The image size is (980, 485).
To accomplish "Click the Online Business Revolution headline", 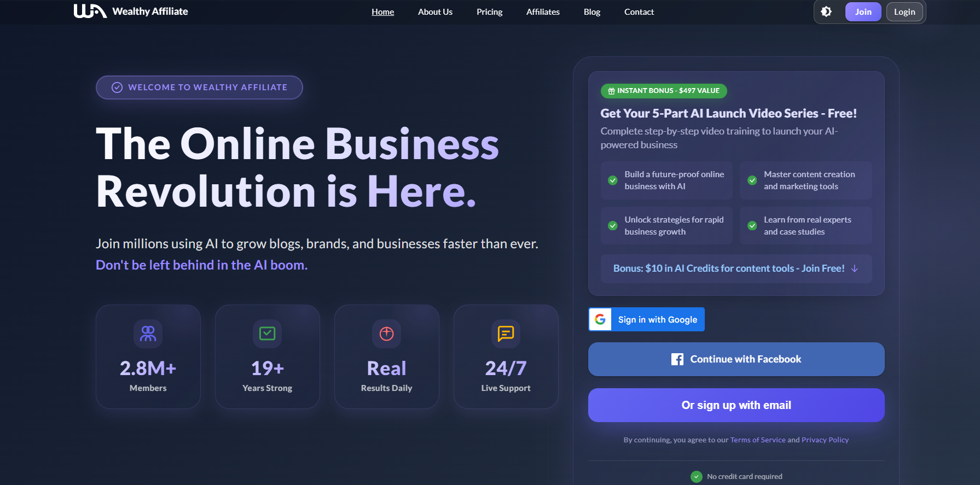I will [x=298, y=168].
